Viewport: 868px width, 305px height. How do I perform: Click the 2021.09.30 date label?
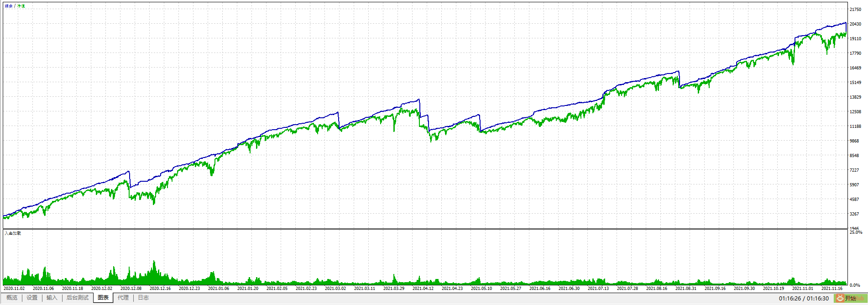tap(744, 288)
